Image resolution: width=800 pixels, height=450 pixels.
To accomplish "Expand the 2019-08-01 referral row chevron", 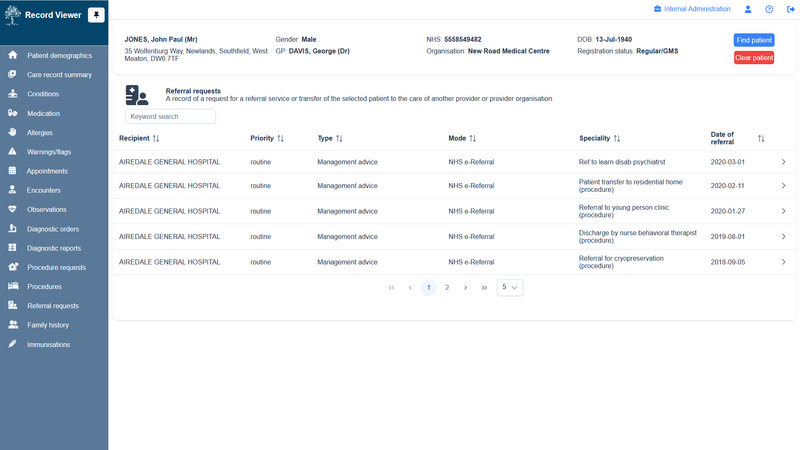I will (783, 236).
